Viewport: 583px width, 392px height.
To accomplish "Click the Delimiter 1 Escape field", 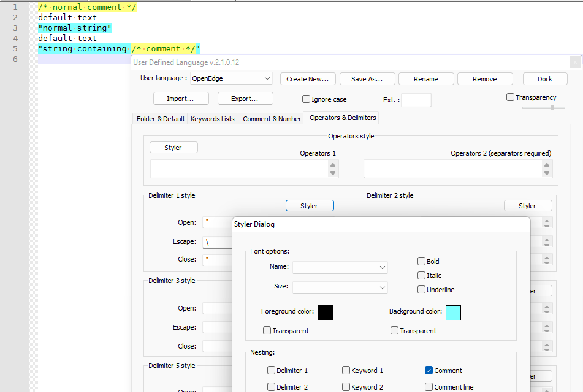I will coord(218,241).
